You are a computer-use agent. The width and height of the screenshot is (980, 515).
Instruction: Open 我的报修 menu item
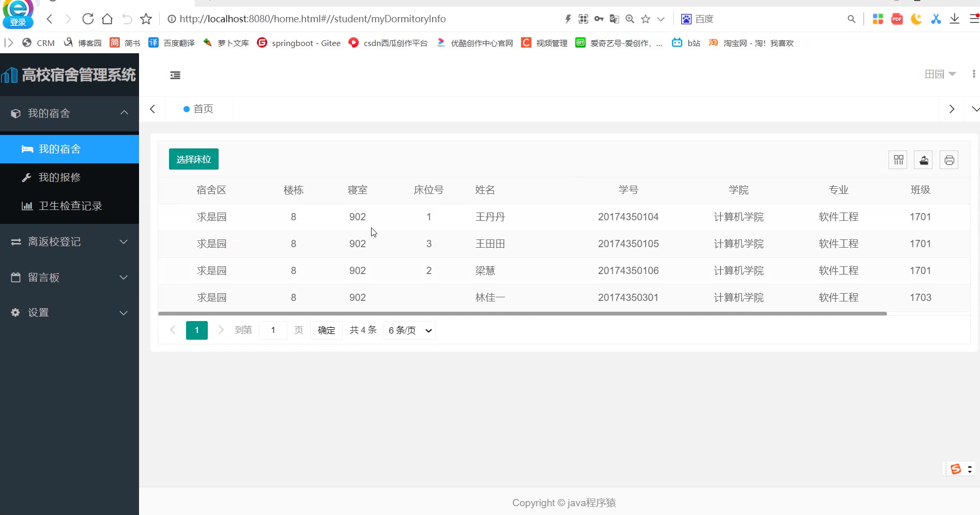[69, 177]
